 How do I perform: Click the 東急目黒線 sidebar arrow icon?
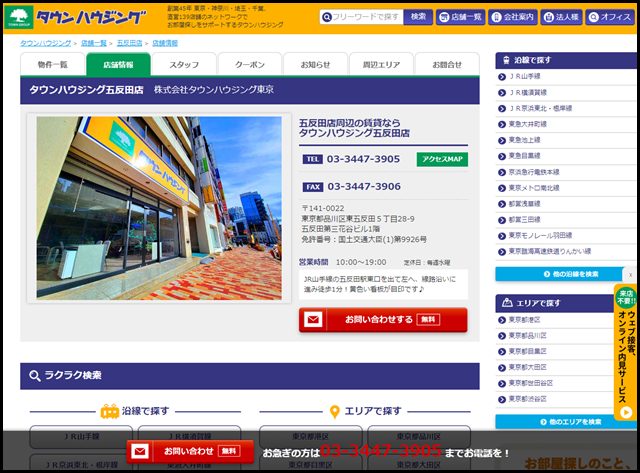(502, 156)
